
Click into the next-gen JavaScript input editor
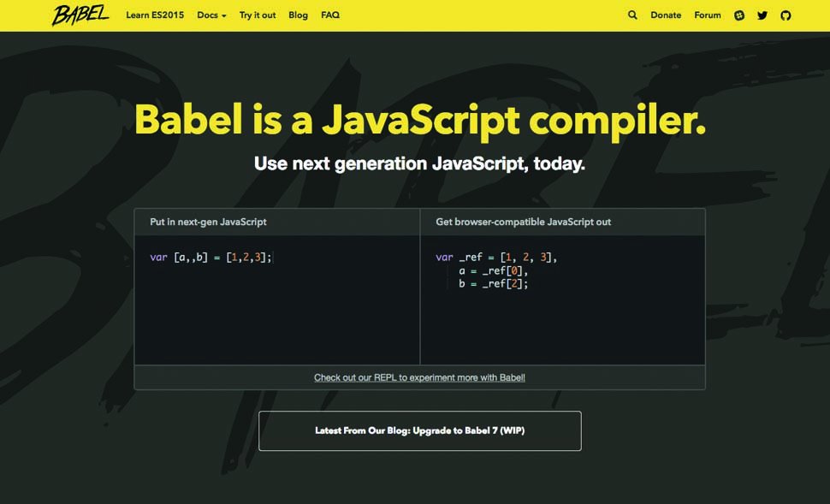tap(277, 300)
